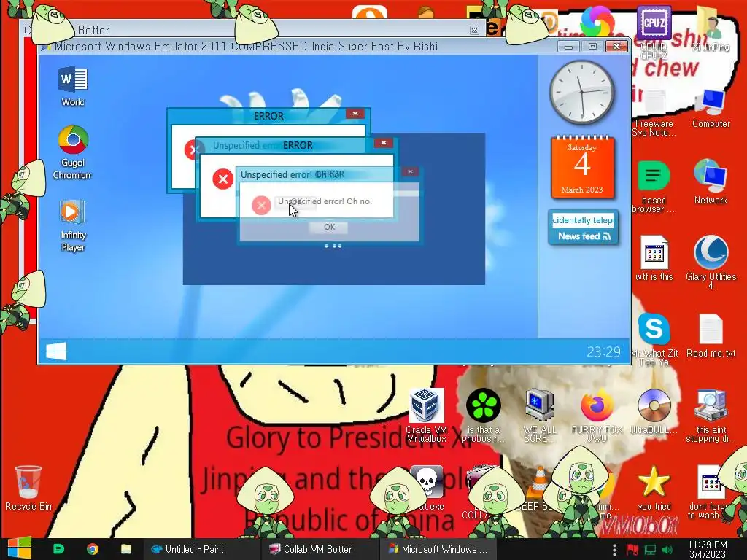Open the 'dont forget to wash' file
Viewport: 747px width, 560px height.
point(710,491)
